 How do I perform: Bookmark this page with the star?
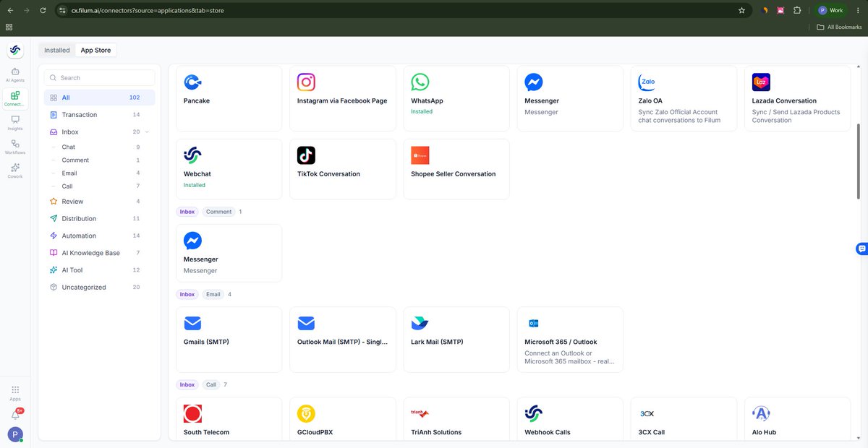click(741, 11)
